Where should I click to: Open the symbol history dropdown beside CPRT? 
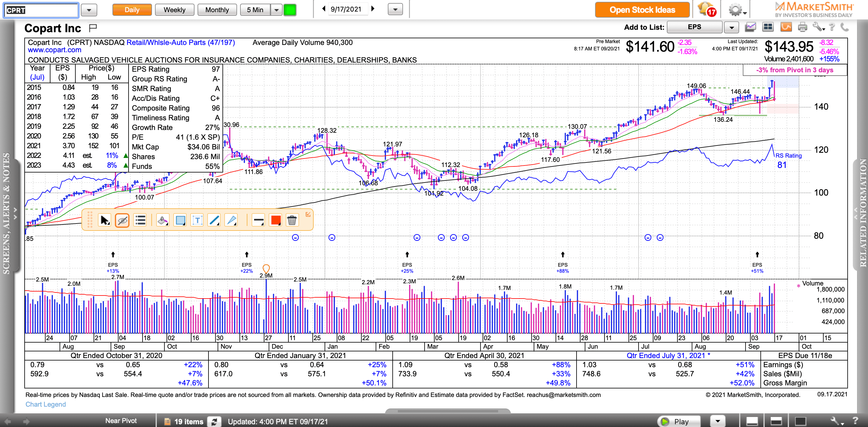point(89,10)
